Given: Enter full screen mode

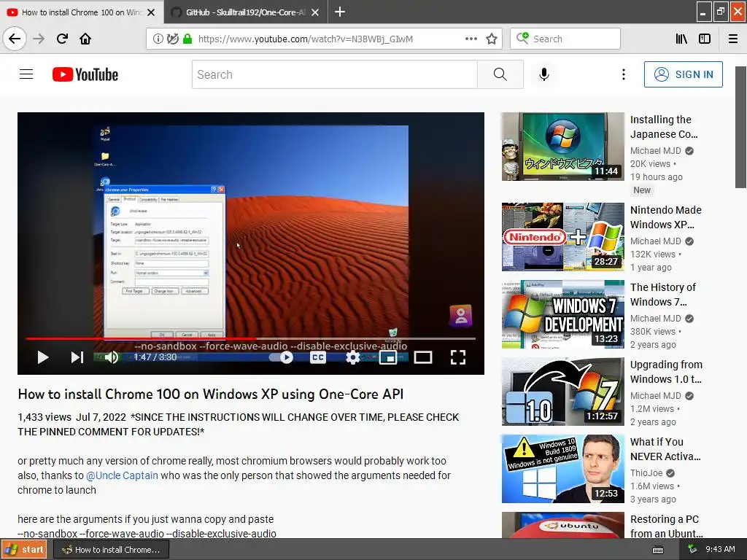Looking at the screenshot, I should point(458,357).
